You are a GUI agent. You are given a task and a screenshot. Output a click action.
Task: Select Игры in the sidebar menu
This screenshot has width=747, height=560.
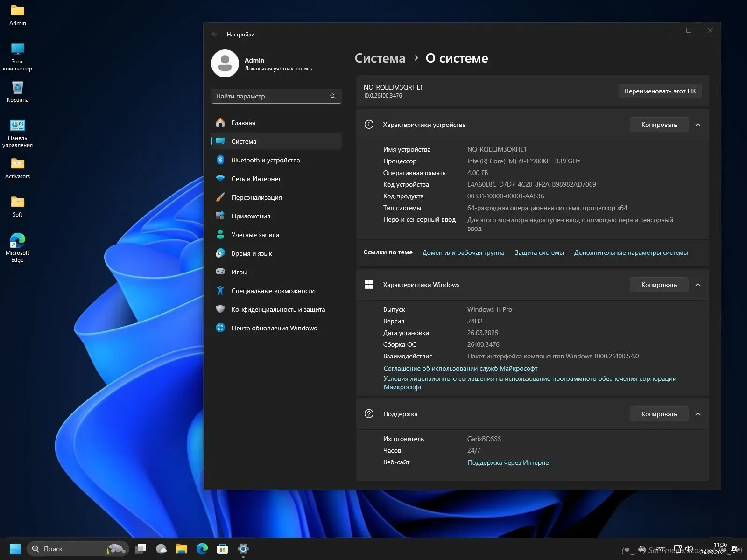coord(239,272)
